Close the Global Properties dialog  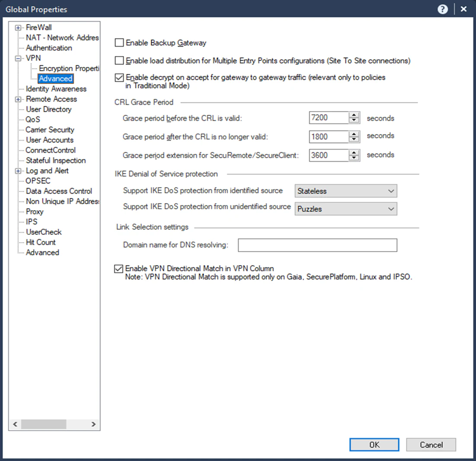tap(463, 9)
